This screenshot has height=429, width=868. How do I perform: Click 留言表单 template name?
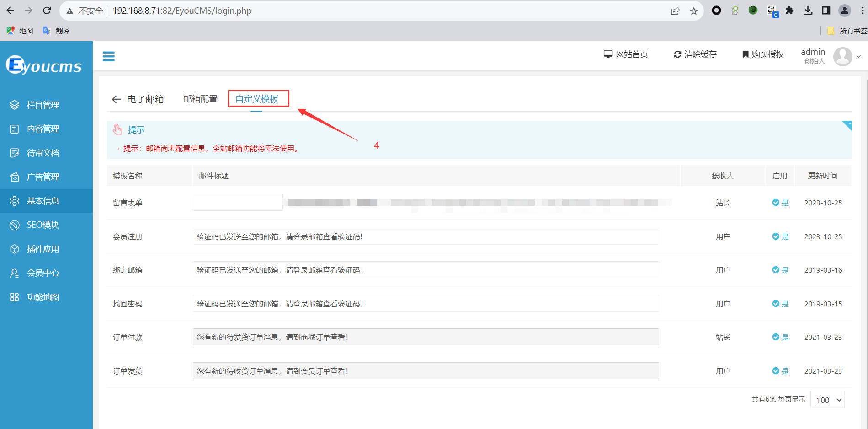click(128, 203)
